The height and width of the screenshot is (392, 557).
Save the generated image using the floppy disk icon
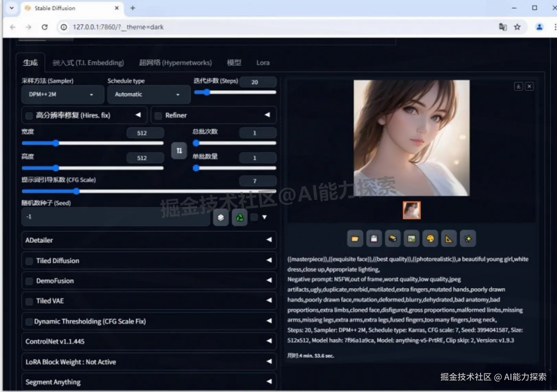coord(374,238)
